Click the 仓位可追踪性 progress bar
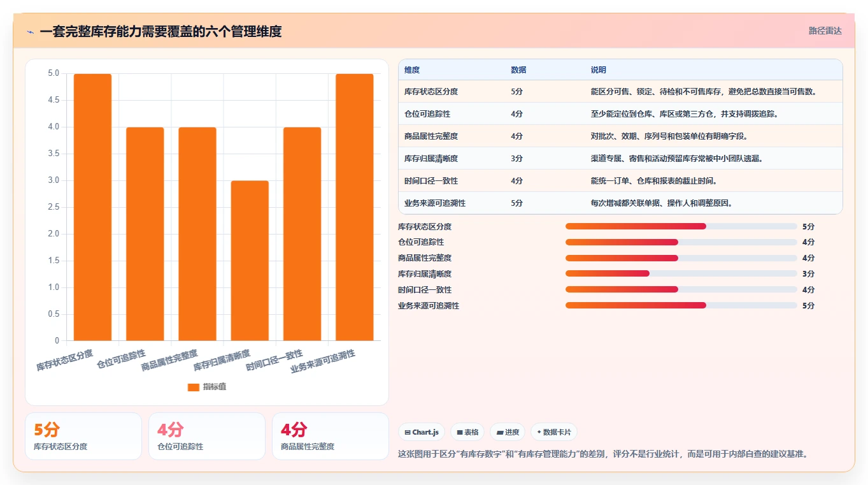The height and width of the screenshot is (485, 868). tap(681, 242)
